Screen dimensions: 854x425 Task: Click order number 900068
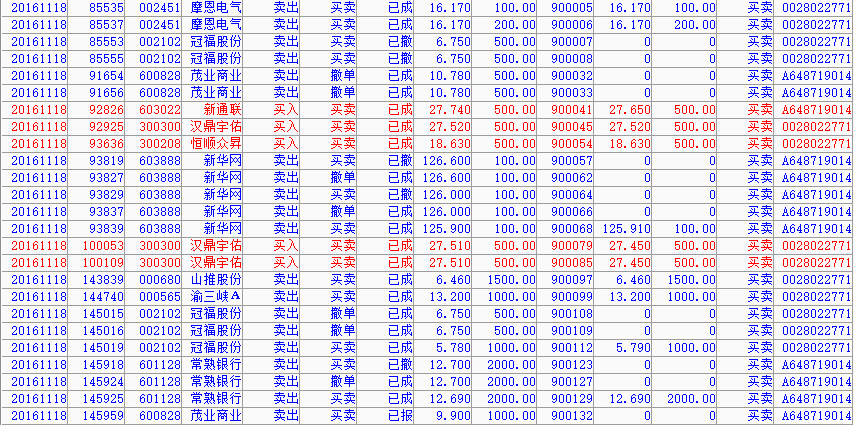pyautogui.click(x=572, y=229)
